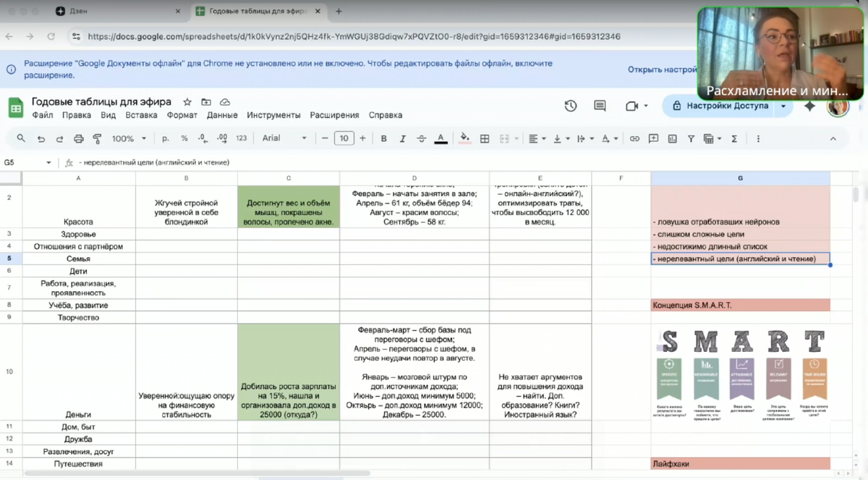This screenshot has height=480, width=868.
Task: Apply italic formatting
Action: coord(403,138)
